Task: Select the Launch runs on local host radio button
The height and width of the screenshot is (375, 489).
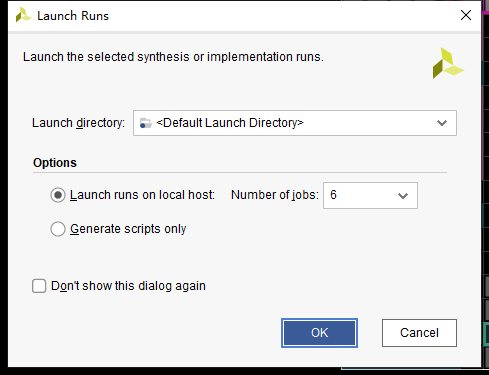Action: [x=58, y=195]
